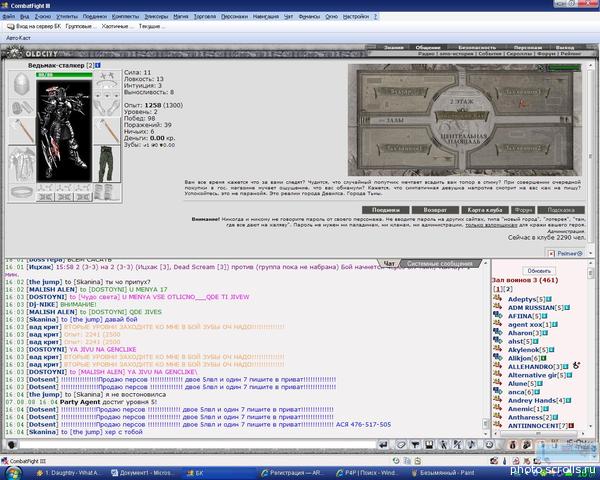Click the chat message input field
Image resolution: width=600 pixels, height=480 pixels.
click(197, 445)
